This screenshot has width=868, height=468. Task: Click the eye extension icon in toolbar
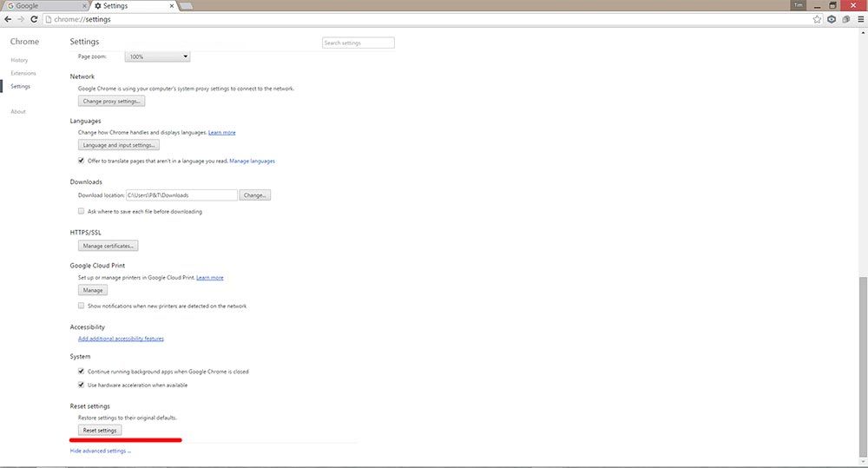coord(832,19)
